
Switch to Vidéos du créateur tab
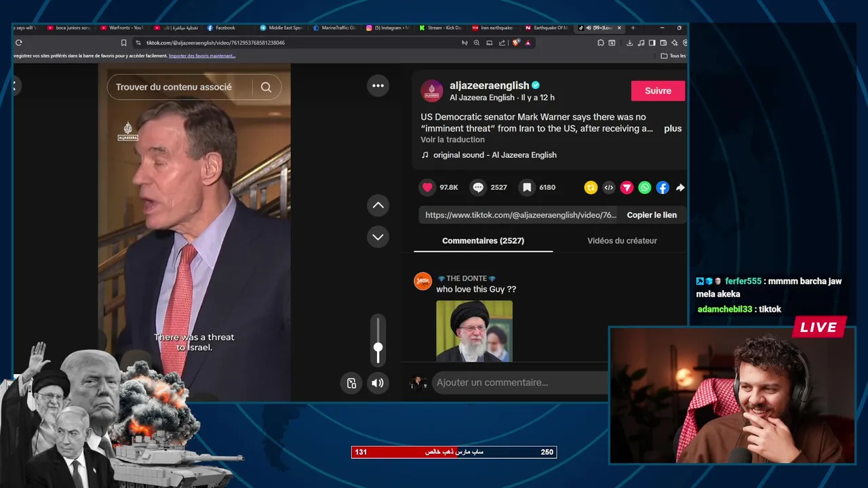(622, 241)
